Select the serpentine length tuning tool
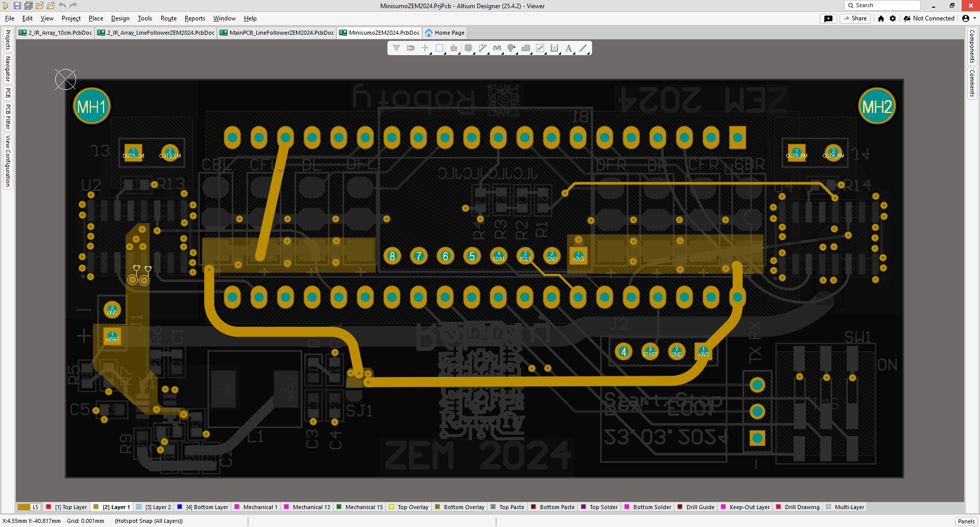Screen dimensions: 980x527 [x=497, y=48]
